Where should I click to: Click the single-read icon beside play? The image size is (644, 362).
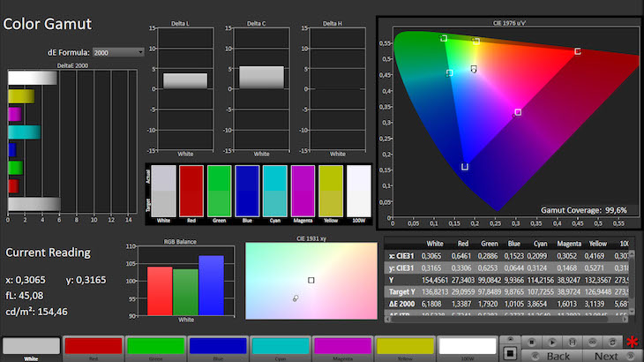tap(572, 342)
